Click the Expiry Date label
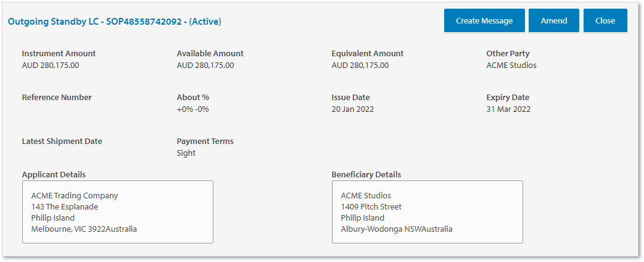644x262 pixels. [x=508, y=97]
